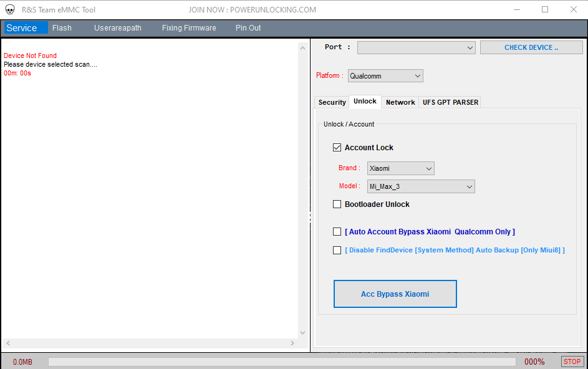
Task: Switch to the Security tab
Action: [x=331, y=102]
